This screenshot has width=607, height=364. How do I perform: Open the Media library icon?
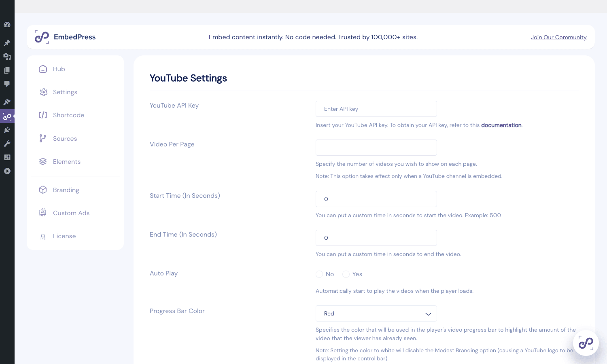pos(7,57)
